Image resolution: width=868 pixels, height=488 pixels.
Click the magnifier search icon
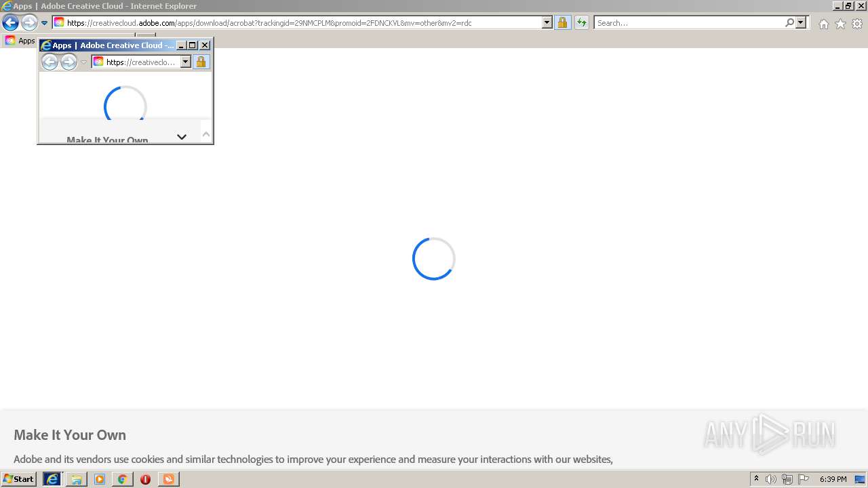[x=789, y=22]
